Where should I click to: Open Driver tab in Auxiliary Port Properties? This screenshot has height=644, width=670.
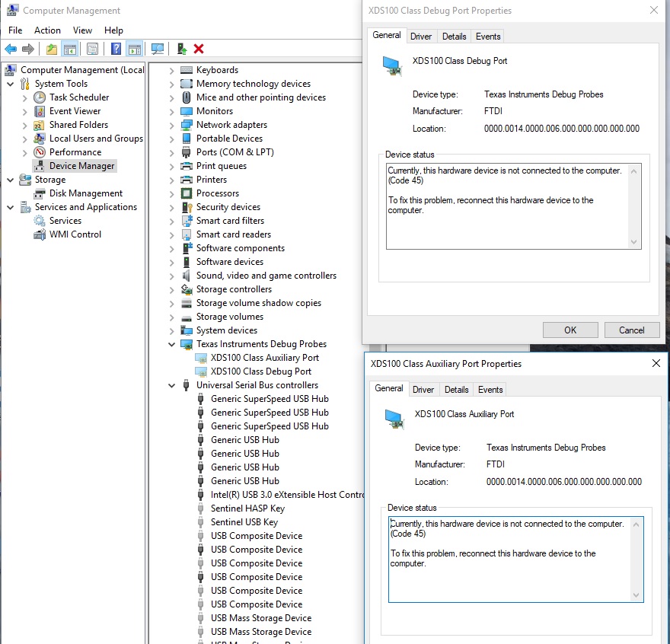point(423,390)
